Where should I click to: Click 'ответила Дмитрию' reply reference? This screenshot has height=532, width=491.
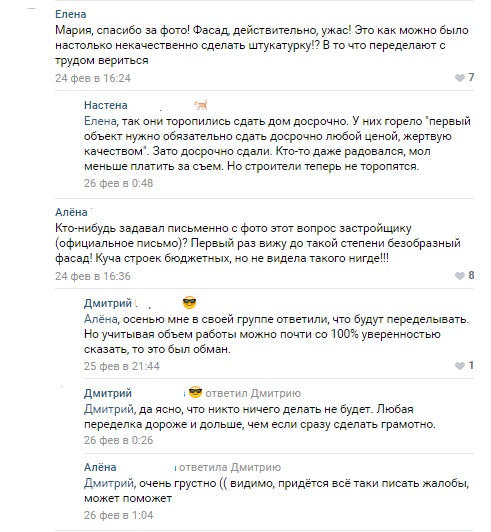pos(230,468)
